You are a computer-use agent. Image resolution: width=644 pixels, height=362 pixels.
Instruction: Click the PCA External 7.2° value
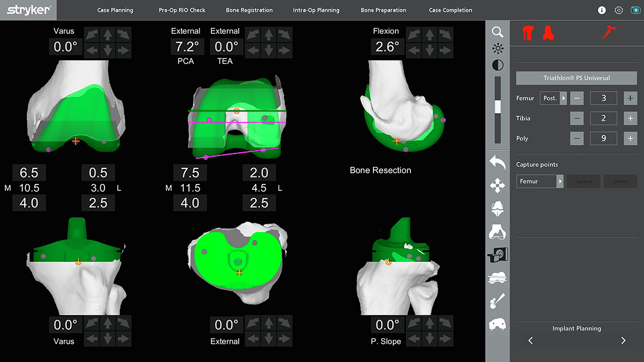[187, 47]
